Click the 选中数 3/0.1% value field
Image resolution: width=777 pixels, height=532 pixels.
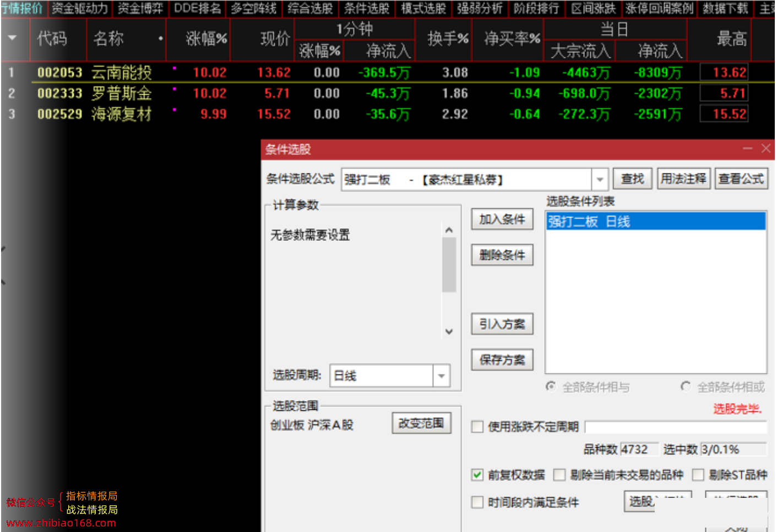click(x=733, y=449)
